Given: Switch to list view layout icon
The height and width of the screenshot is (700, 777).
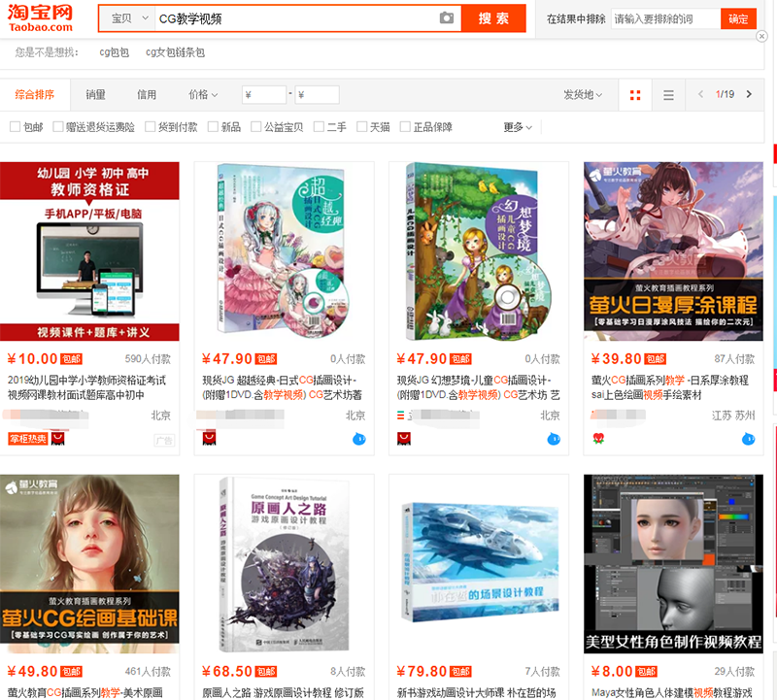Looking at the screenshot, I should [x=668, y=95].
